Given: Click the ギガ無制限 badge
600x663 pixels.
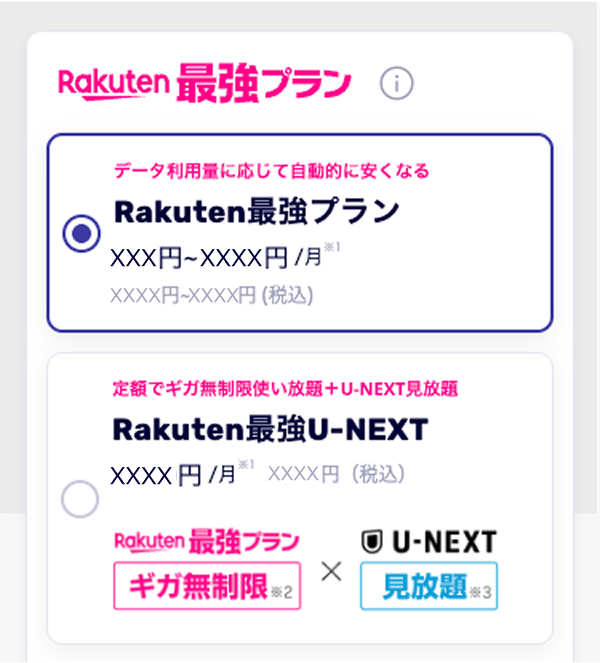Looking at the screenshot, I should pyautogui.click(x=207, y=586).
